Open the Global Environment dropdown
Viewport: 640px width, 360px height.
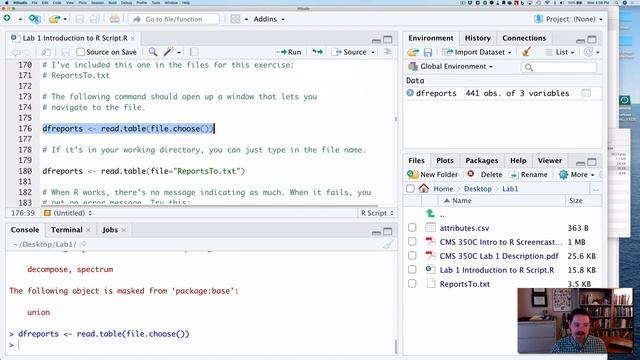tap(451, 66)
